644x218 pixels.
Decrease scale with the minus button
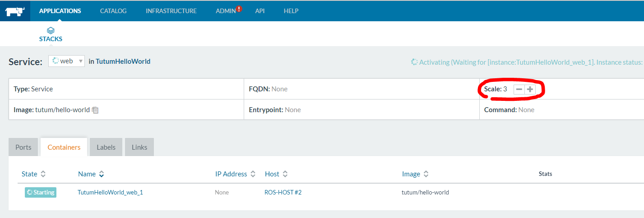pos(519,90)
